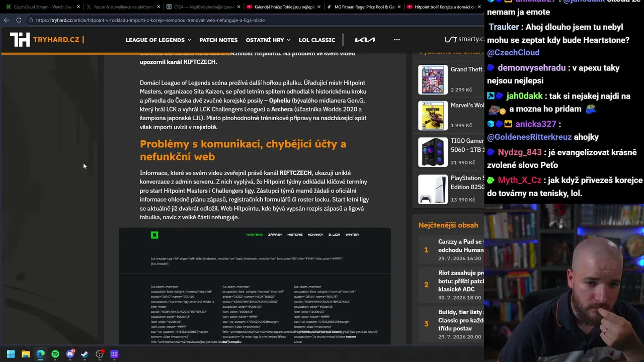Click chat username 'Nydzg_843'
The image size is (644, 362).
(x=520, y=152)
